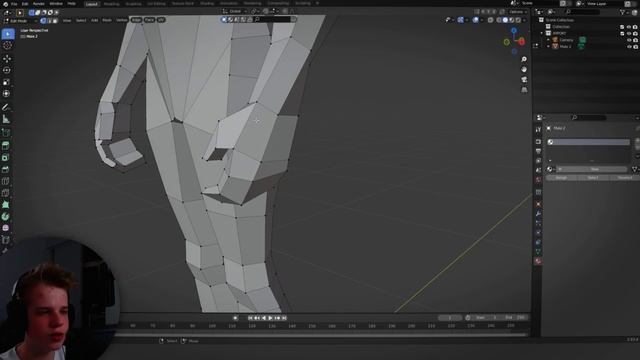Toggle camera view with camera icon
The image size is (640, 360).
pyautogui.click(x=524, y=80)
